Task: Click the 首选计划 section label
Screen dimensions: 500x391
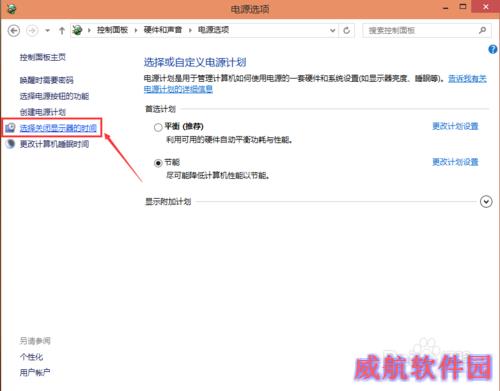Action: click(160, 109)
